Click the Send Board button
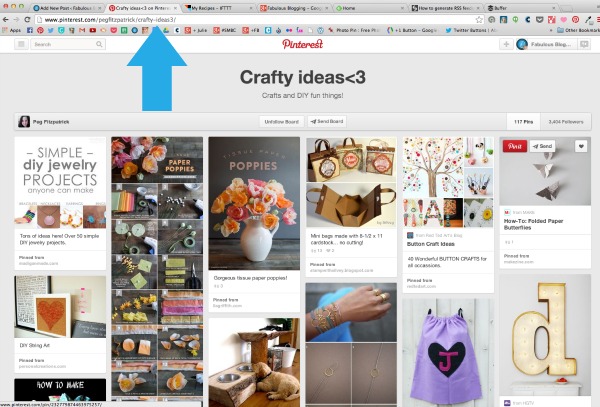The width and height of the screenshot is (600, 407). [327, 121]
